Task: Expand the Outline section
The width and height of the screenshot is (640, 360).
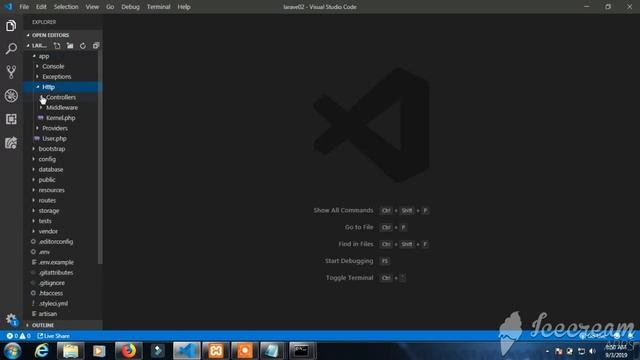Action: [62, 325]
